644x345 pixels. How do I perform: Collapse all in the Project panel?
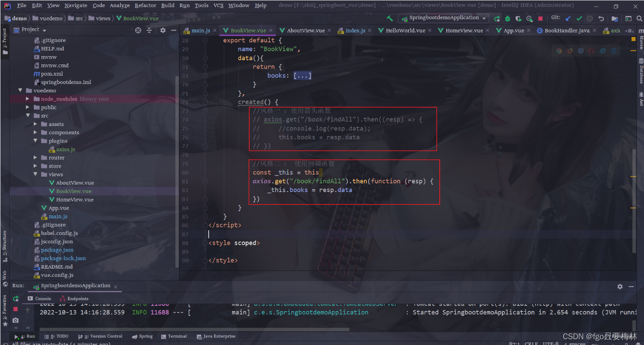[x=149, y=30]
